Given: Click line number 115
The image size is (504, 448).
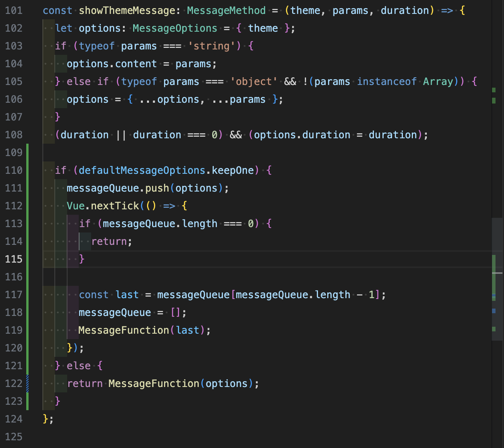Looking at the screenshot, I should 14,259.
